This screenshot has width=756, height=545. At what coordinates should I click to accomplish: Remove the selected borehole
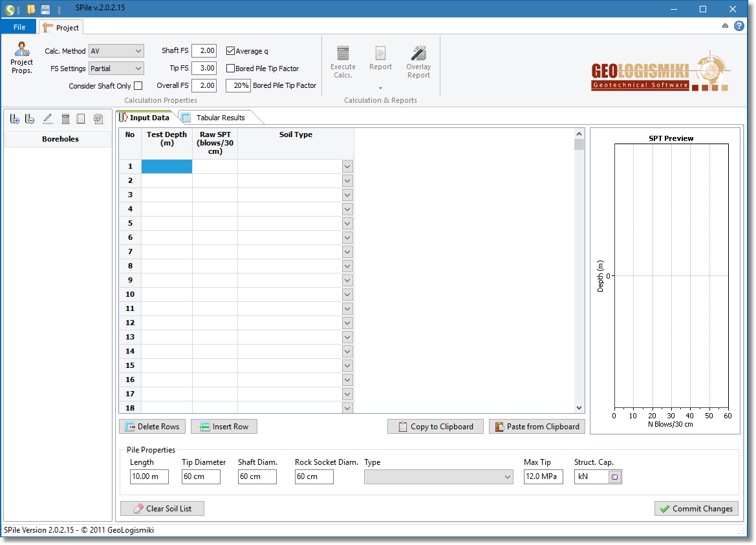pos(30,119)
